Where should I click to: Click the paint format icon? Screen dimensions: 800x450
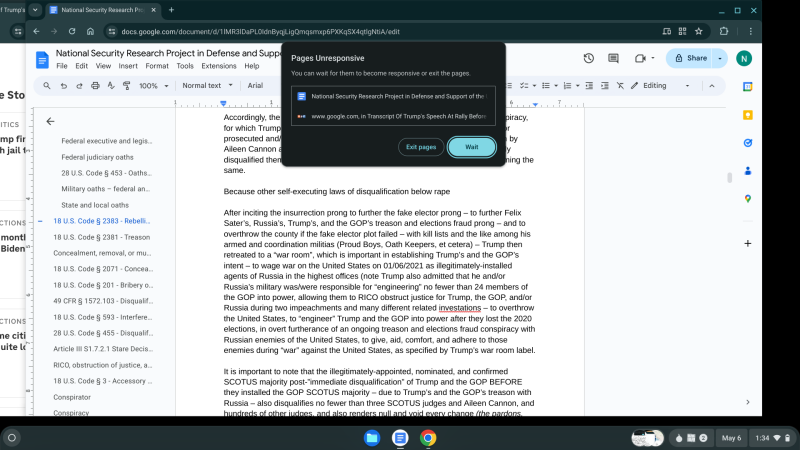click(x=127, y=86)
